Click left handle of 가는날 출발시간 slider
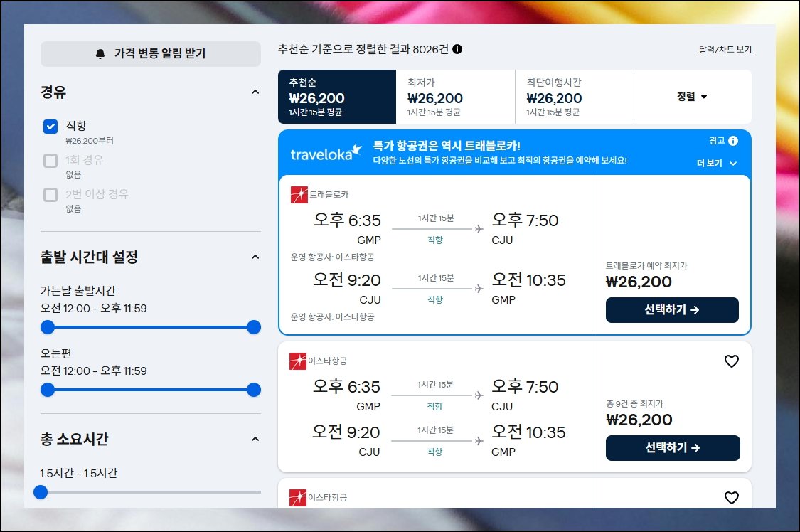Screen dimensions: 800x532 (x=48, y=327)
